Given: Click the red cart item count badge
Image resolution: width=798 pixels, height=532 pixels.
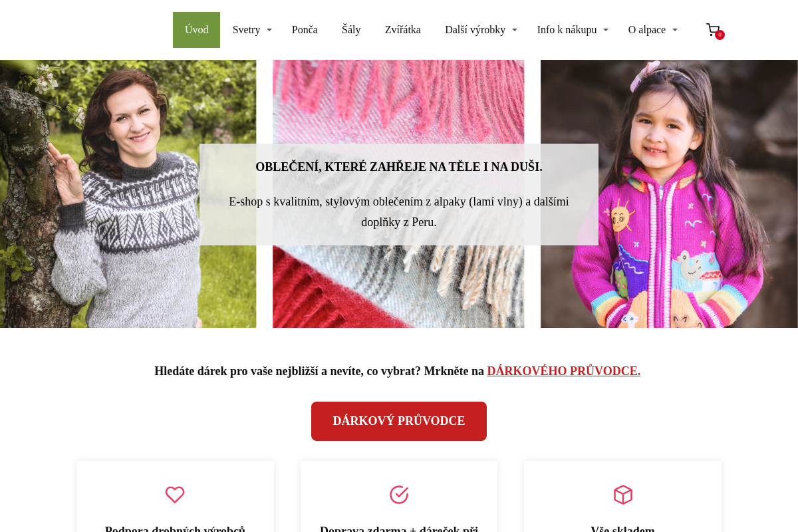Looking at the screenshot, I should pyautogui.click(x=720, y=35).
